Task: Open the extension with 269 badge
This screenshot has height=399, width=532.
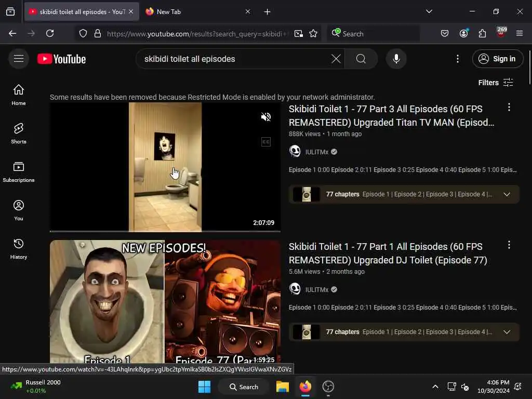Action: (501, 33)
